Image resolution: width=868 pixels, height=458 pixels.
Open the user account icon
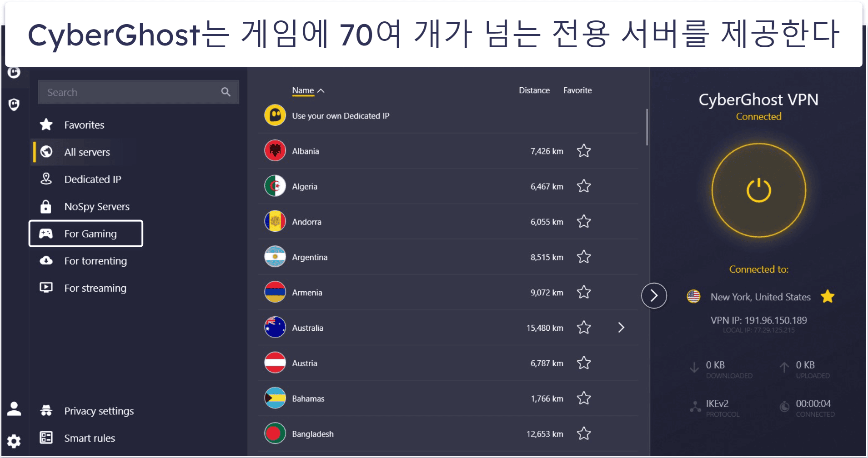(14, 409)
